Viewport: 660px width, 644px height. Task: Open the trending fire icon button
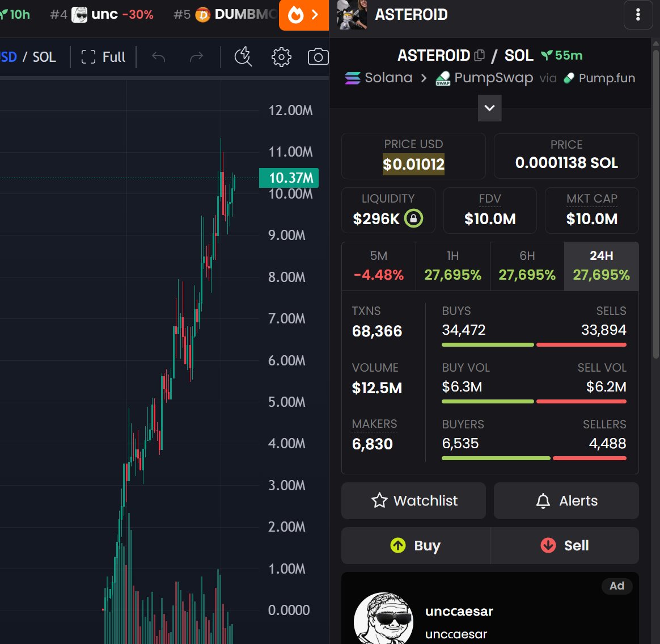point(303,15)
